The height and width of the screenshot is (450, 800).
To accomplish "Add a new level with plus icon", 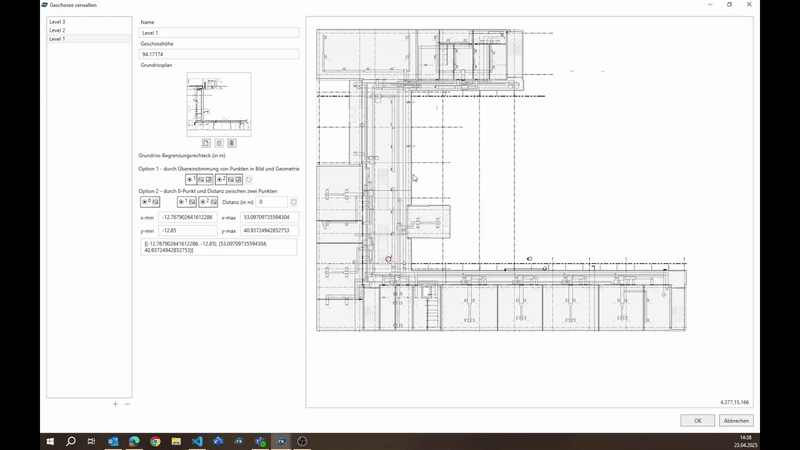I will [x=115, y=404].
